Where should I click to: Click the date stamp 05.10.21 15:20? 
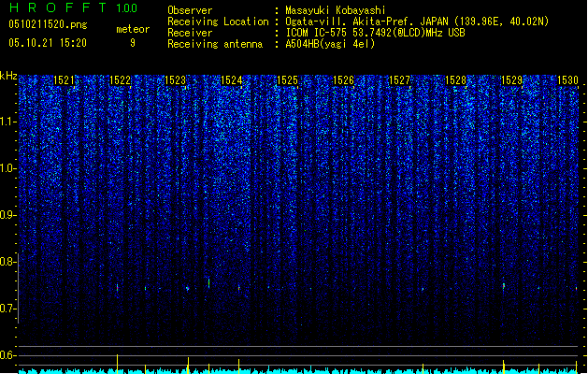click(48, 43)
